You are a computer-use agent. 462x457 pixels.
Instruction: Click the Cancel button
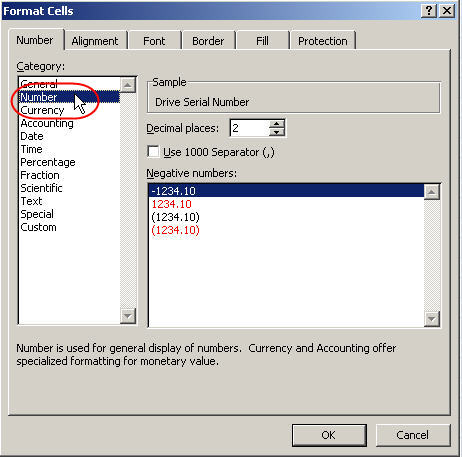pyautogui.click(x=413, y=435)
